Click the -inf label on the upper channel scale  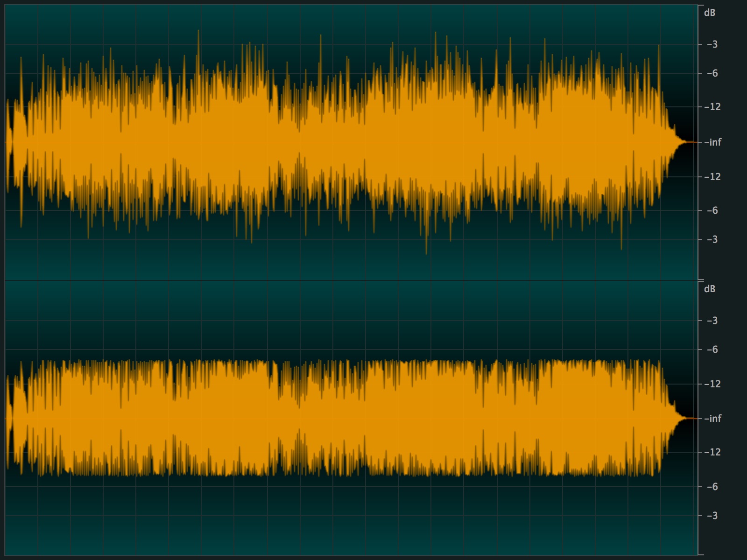click(x=712, y=142)
